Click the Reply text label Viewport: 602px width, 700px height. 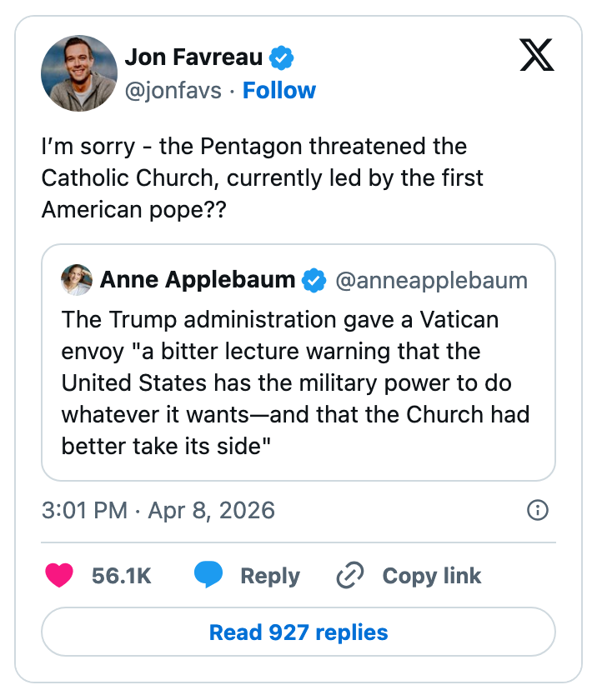(x=269, y=576)
